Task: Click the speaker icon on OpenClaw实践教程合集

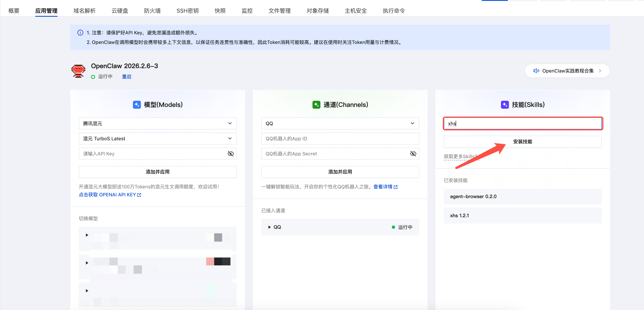Action: click(x=536, y=71)
